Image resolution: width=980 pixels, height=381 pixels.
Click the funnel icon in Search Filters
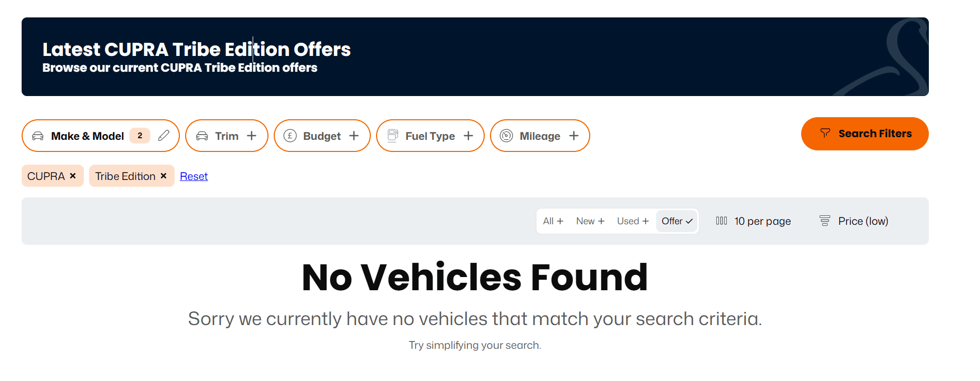pos(825,134)
